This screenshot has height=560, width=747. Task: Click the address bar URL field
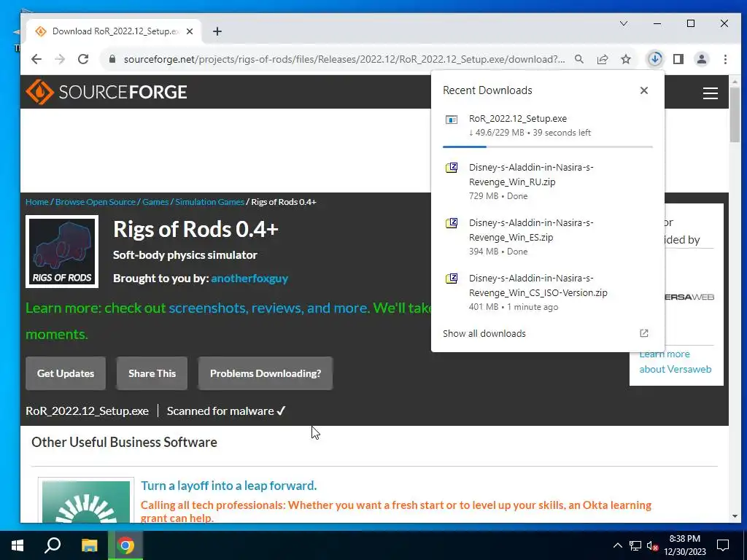pos(344,59)
